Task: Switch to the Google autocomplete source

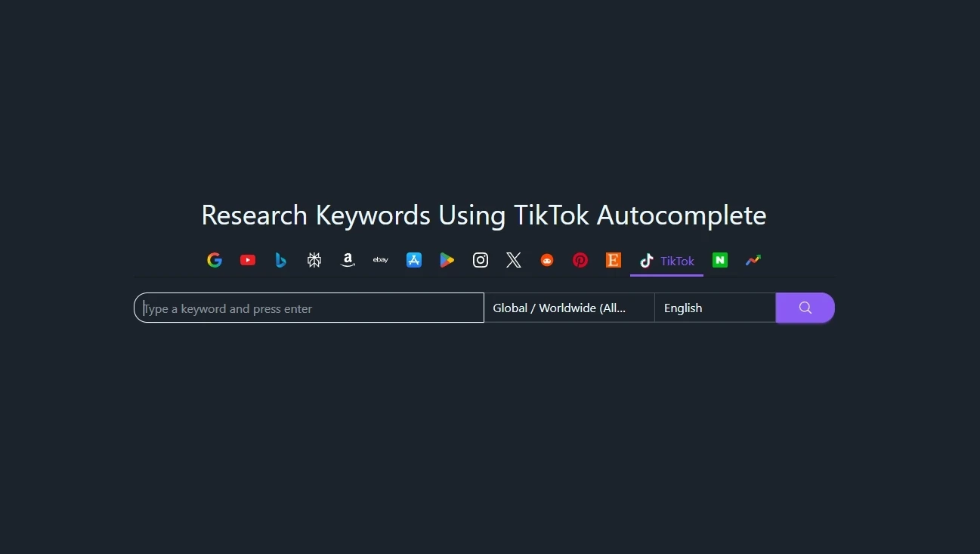Action: coord(215,260)
